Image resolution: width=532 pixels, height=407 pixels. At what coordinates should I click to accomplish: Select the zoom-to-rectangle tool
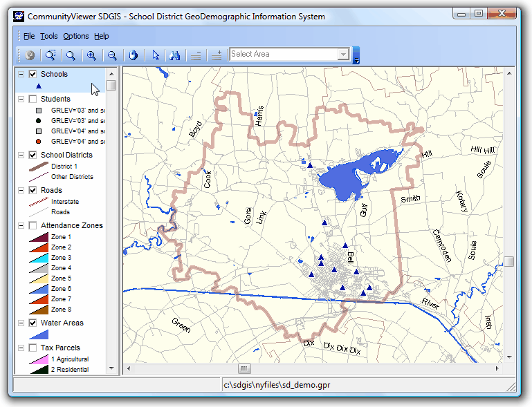tap(51, 55)
